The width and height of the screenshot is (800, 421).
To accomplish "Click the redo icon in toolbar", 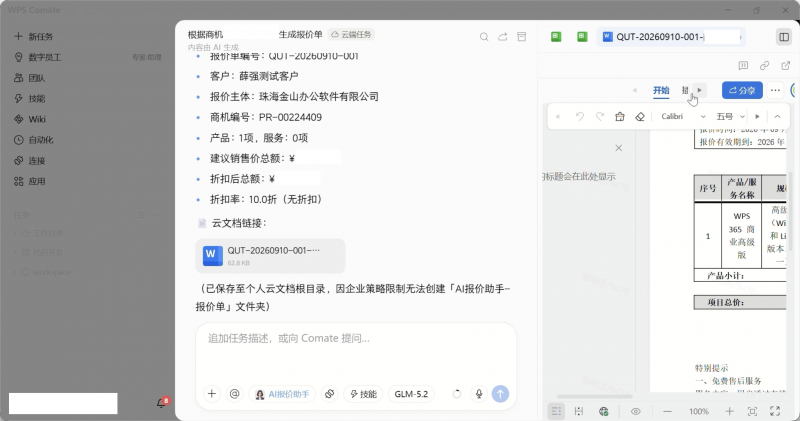I will [600, 116].
